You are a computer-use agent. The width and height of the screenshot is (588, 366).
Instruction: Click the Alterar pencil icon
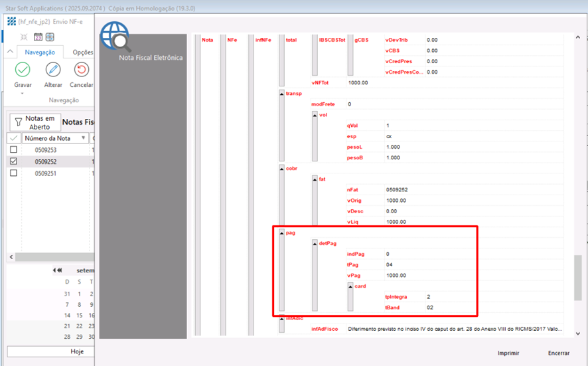pyautogui.click(x=53, y=70)
